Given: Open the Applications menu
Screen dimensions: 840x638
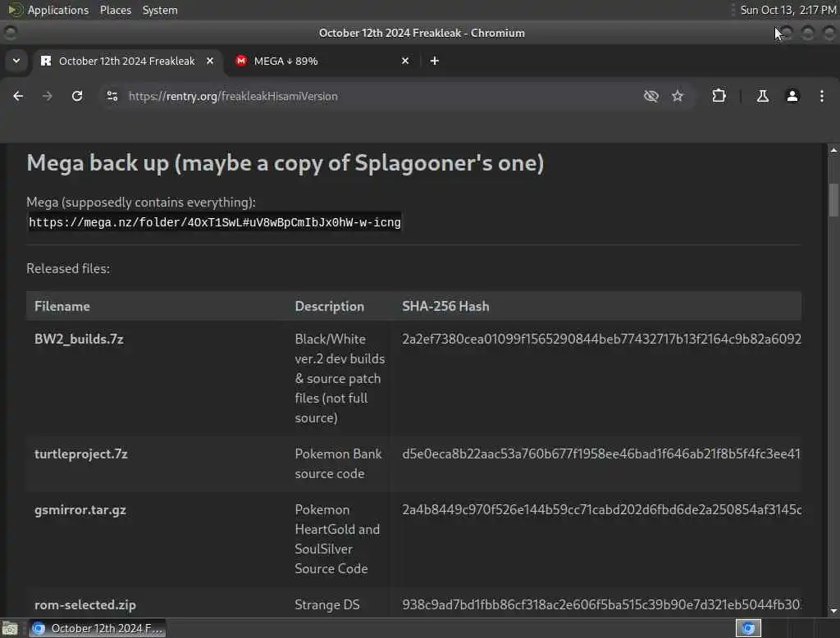Looking at the screenshot, I should coord(58,10).
